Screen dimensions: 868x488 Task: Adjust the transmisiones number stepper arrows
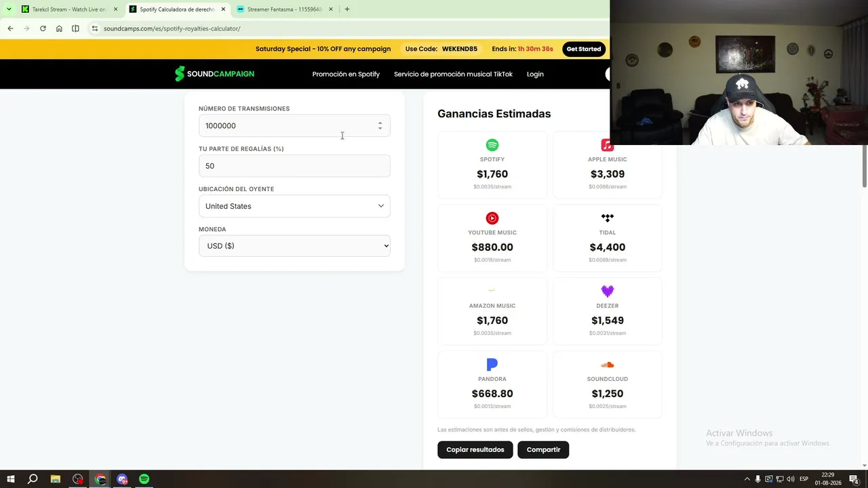tap(380, 126)
